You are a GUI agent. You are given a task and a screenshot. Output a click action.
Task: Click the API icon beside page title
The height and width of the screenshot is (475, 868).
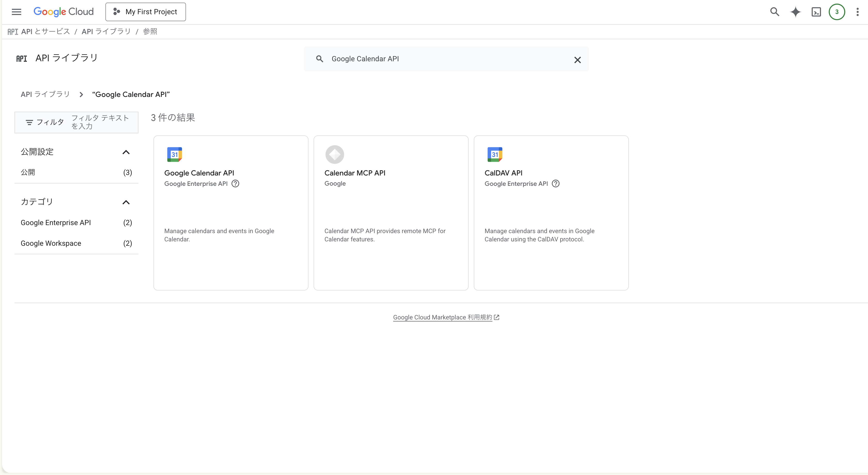(21, 59)
